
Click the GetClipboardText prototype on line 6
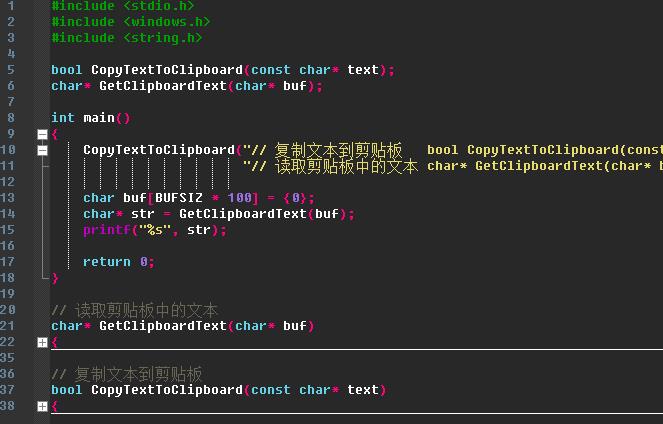click(186, 86)
